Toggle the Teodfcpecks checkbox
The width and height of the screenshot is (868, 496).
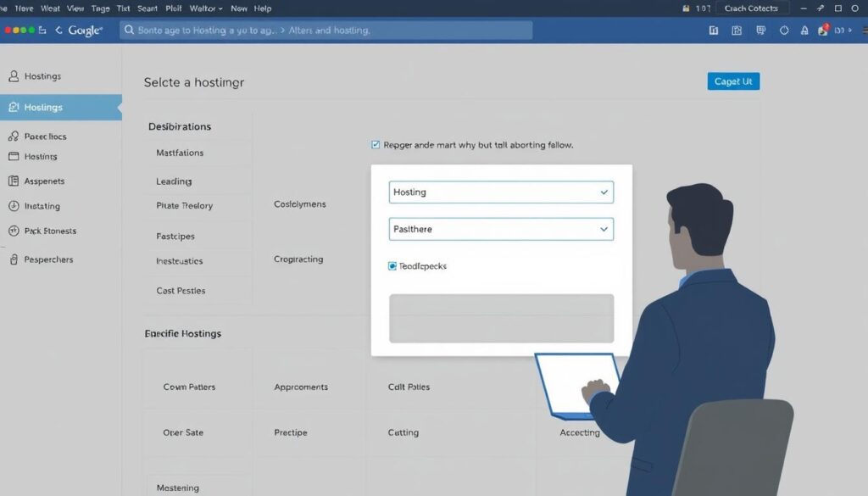point(392,266)
